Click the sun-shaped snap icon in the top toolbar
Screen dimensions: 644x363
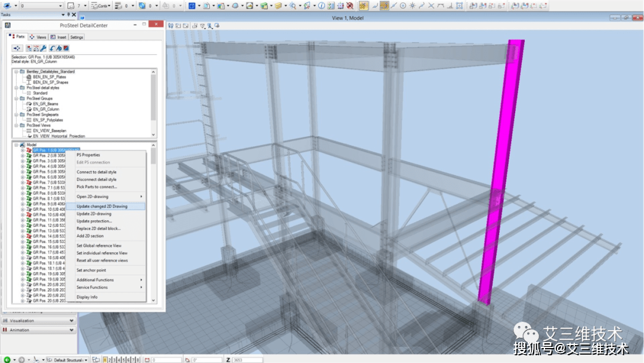pyautogui.click(x=413, y=6)
